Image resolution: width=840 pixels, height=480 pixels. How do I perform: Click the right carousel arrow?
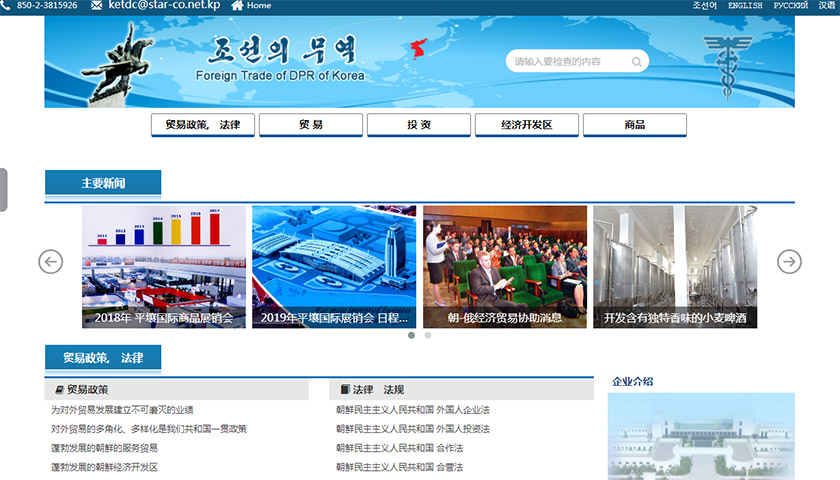click(x=789, y=262)
